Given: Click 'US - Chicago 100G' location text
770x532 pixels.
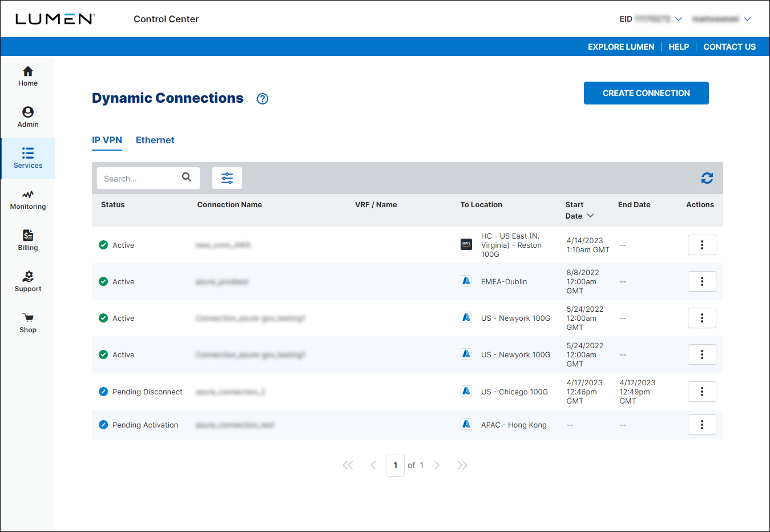Looking at the screenshot, I should [514, 392].
